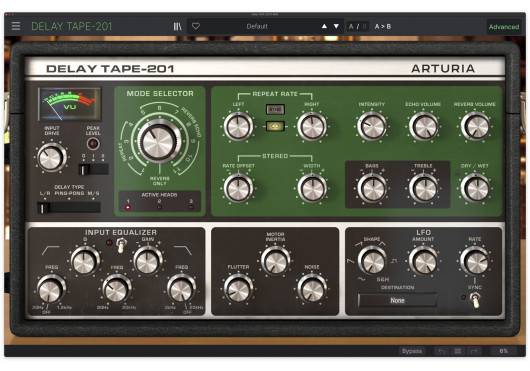Image resolution: width=530 pixels, height=371 pixels.
Task: Toggle Active Head 1 LED
Action: pyautogui.click(x=128, y=207)
